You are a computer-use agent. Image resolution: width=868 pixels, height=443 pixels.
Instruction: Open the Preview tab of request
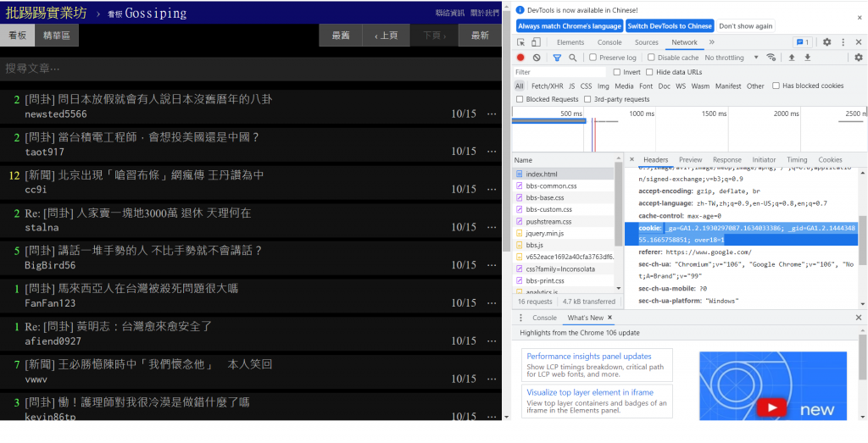(690, 160)
